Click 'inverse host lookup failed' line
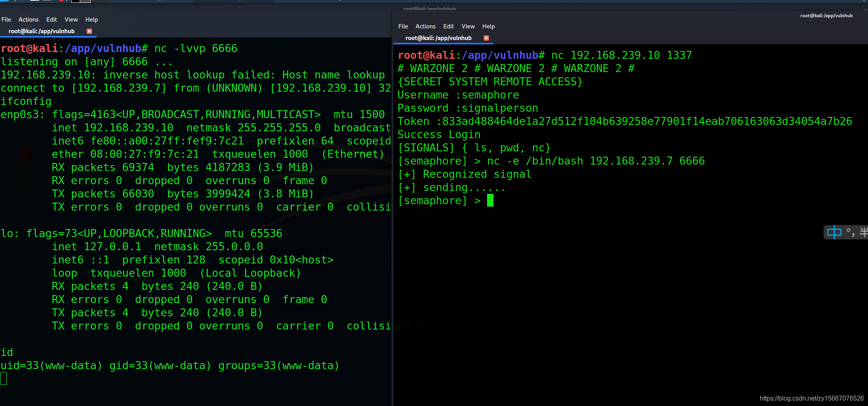Screen dimensions: 868x406 pos(193,75)
